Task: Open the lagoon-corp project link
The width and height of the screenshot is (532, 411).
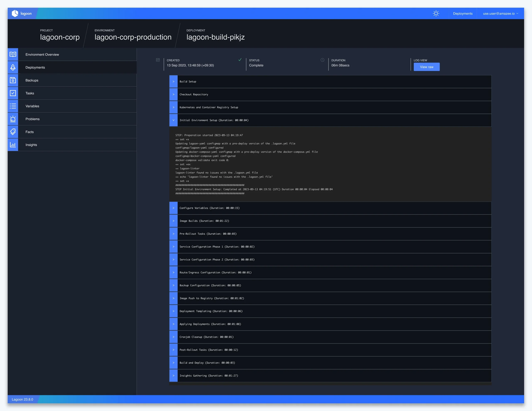Action: click(x=60, y=37)
